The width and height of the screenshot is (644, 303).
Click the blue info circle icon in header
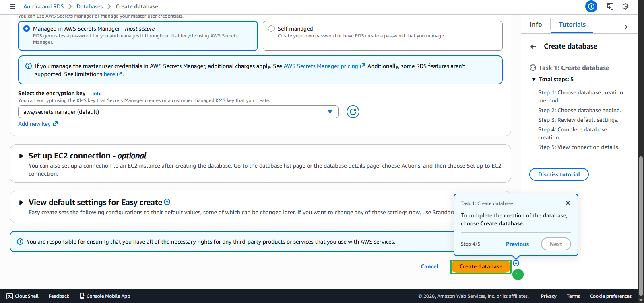[591, 6]
